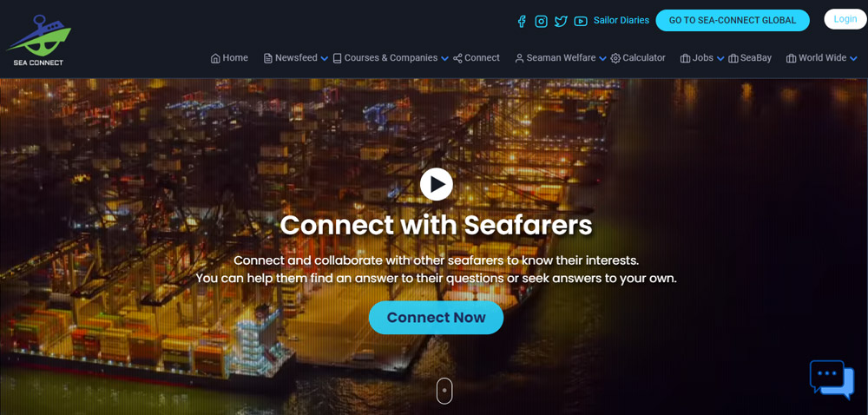The width and height of the screenshot is (868, 415).
Task: Click the Sea Connect ship logo
Action: point(39,40)
